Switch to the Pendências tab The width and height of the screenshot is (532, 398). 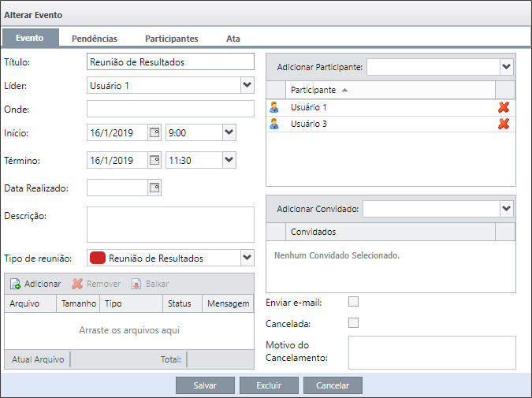tap(95, 39)
